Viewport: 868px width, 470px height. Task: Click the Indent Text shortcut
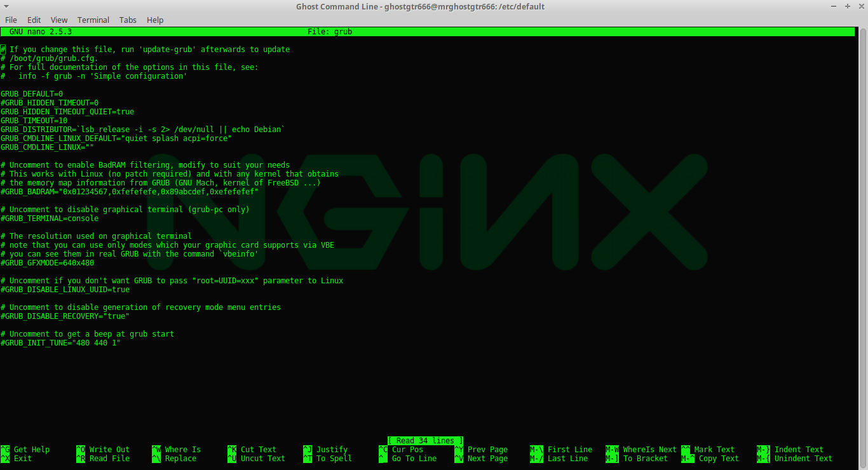tap(790, 450)
